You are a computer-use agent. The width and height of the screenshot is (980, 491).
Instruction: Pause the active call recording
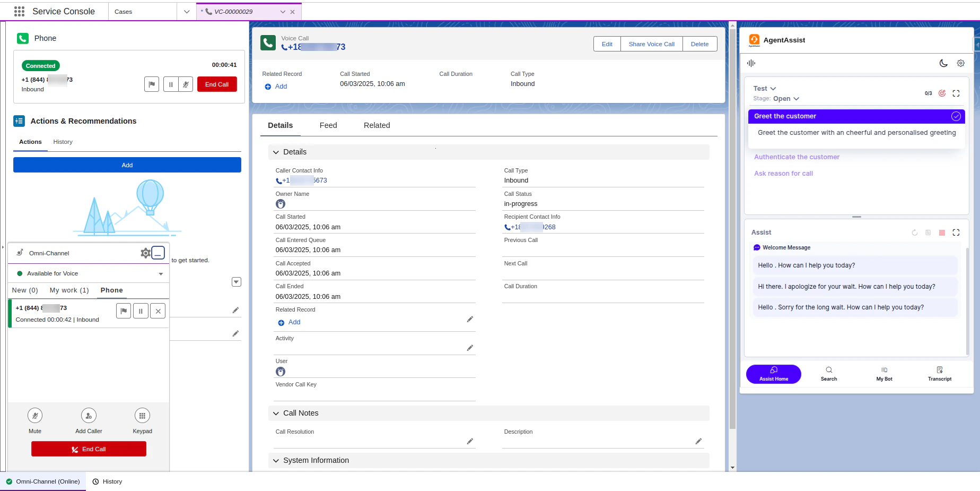click(171, 84)
